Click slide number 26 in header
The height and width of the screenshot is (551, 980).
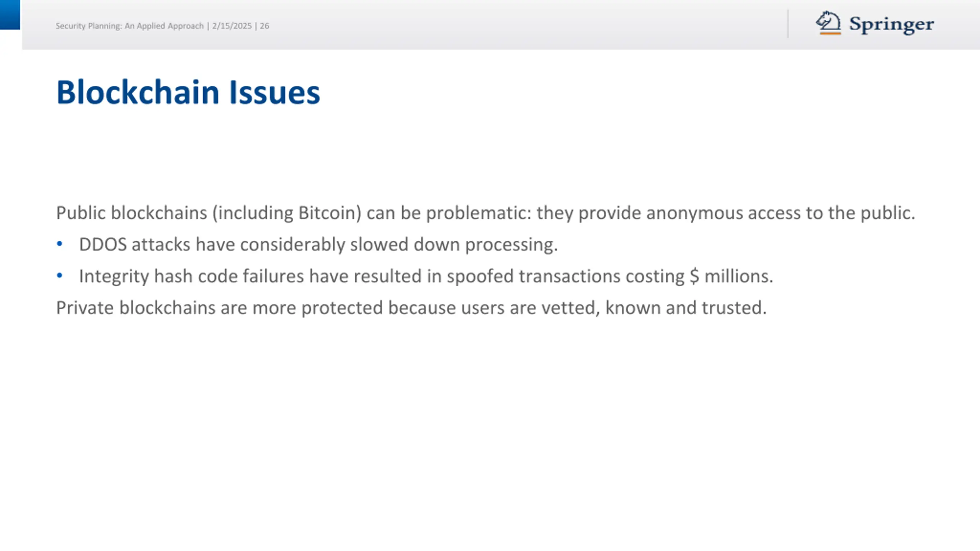click(265, 26)
